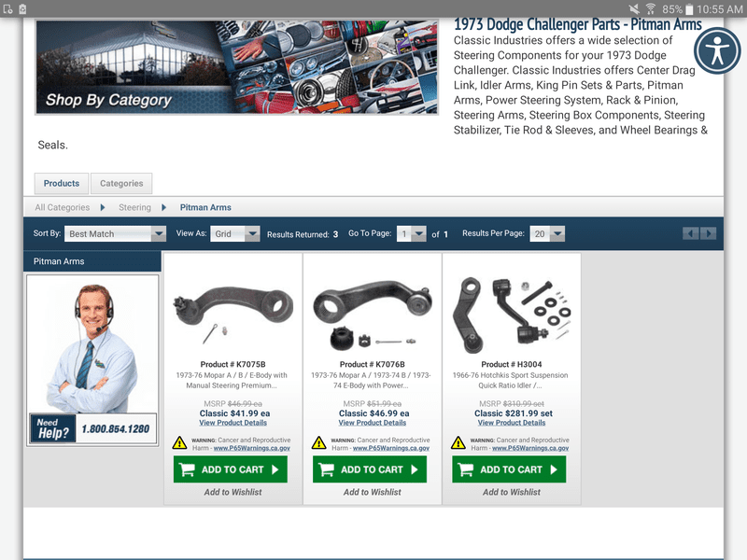
Task: Click the 10:55 AM clock
Action: [x=719, y=9]
